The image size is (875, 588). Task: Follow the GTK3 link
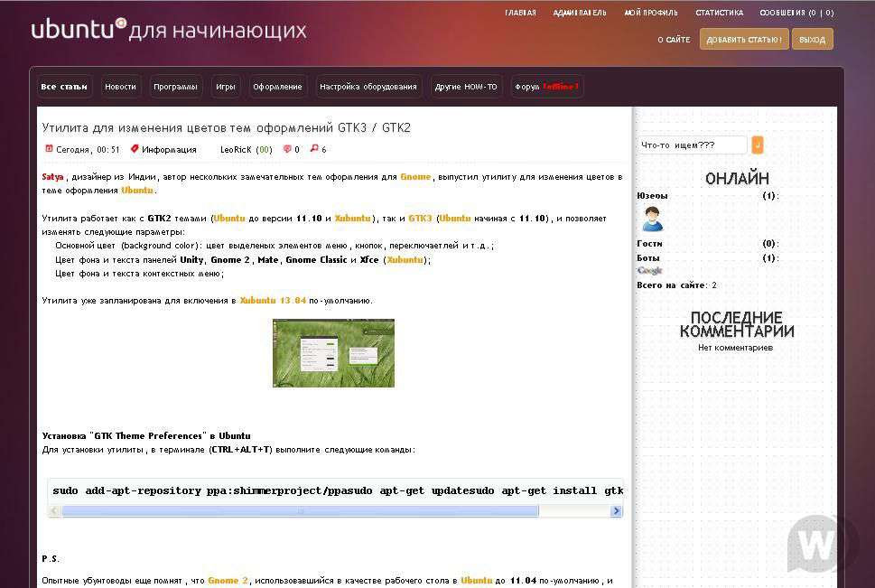(x=420, y=219)
